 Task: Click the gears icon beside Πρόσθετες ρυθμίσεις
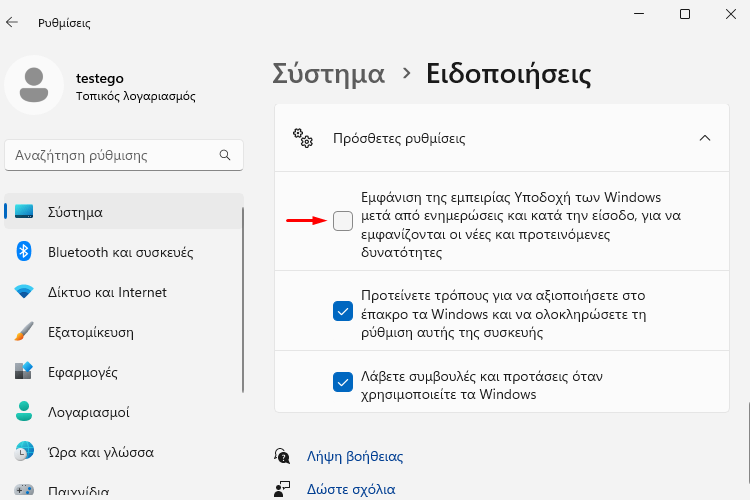[x=303, y=138]
